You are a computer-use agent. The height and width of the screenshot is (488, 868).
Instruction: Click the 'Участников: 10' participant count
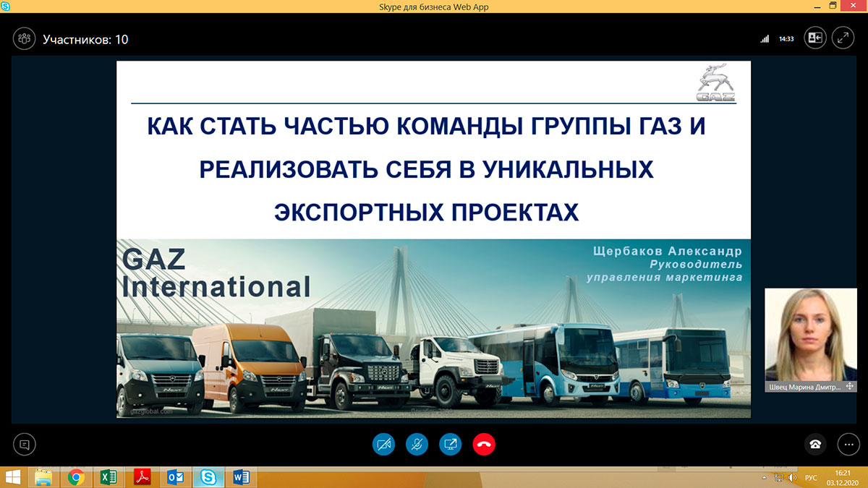tap(85, 39)
